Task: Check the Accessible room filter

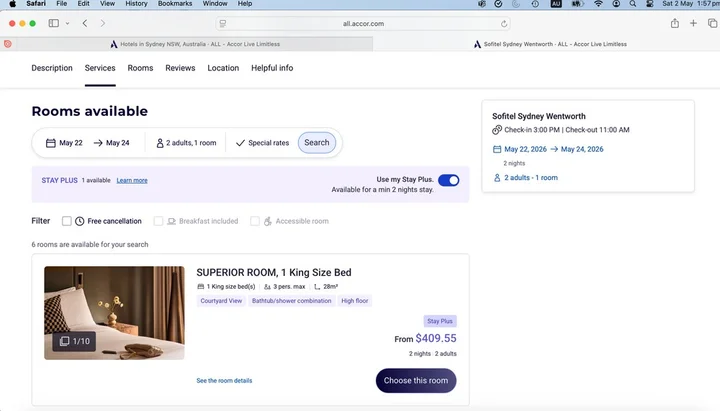Action: point(255,221)
